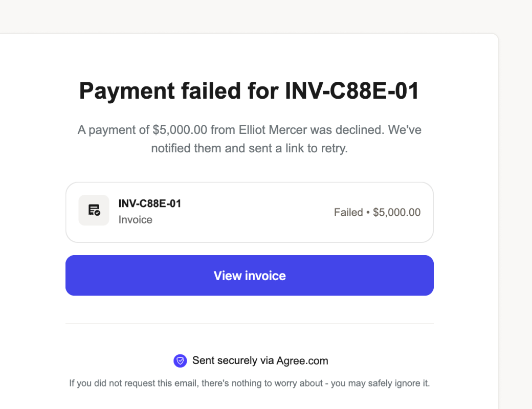Click INV-C88E-01 in the main heading
Image resolution: width=532 pixels, height=409 pixels.
point(352,91)
